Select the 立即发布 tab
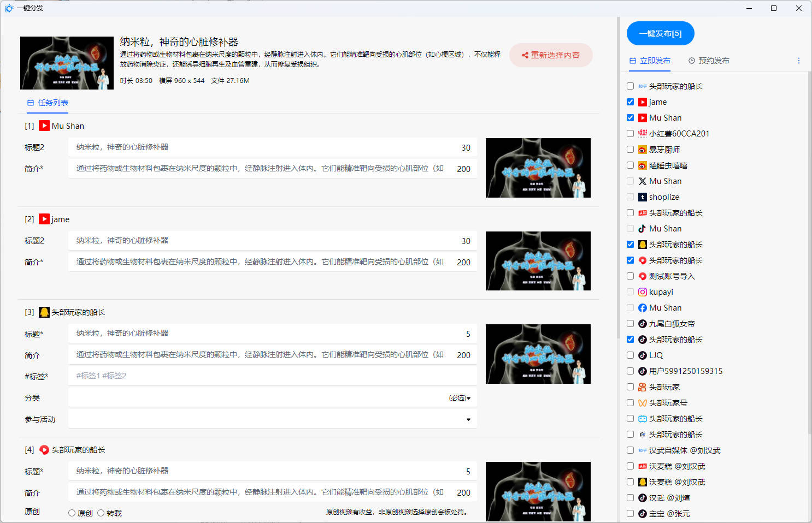 click(x=649, y=61)
